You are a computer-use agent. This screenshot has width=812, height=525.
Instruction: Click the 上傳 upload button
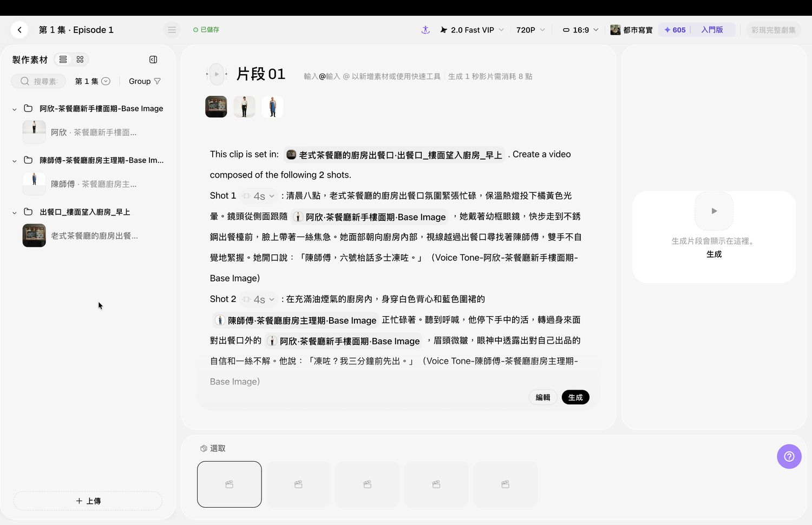(88, 501)
